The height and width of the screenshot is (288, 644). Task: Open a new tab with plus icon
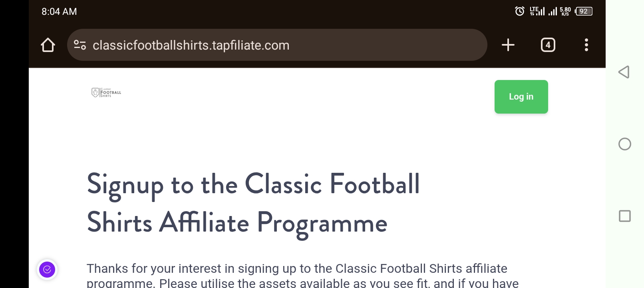point(508,45)
